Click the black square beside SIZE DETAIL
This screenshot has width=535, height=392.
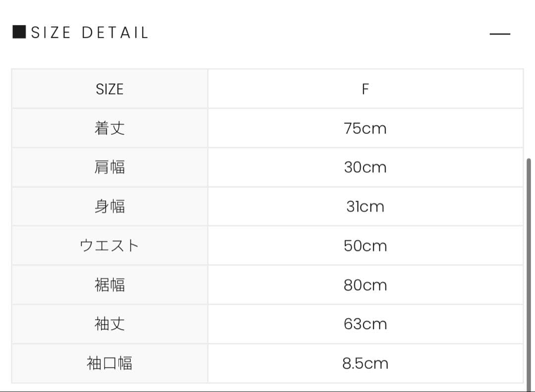[19, 32]
